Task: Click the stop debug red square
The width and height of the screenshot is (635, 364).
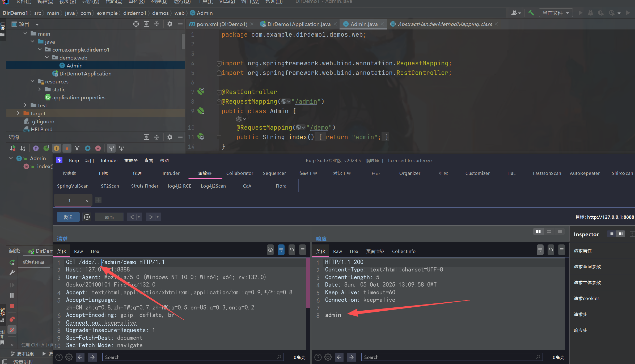Action: coord(12,306)
